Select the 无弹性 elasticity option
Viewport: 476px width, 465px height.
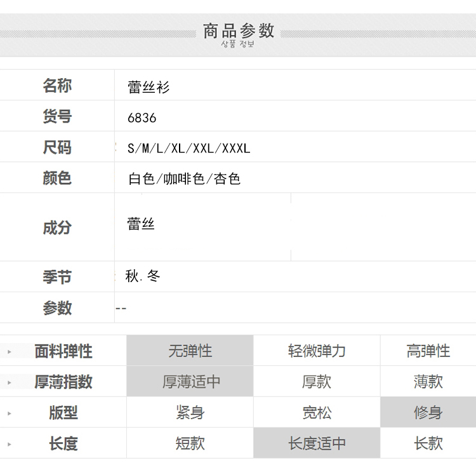click(x=190, y=351)
